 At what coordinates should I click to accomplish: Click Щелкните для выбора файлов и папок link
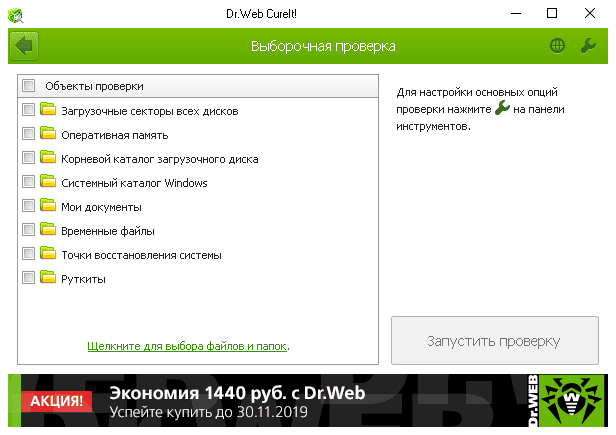pyautogui.click(x=187, y=346)
